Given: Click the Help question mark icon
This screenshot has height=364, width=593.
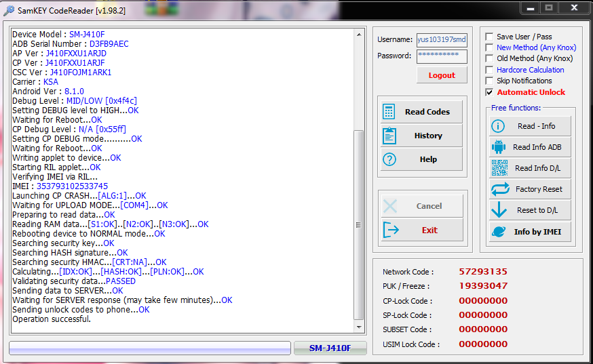Looking at the screenshot, I should [x=389, y=159].
